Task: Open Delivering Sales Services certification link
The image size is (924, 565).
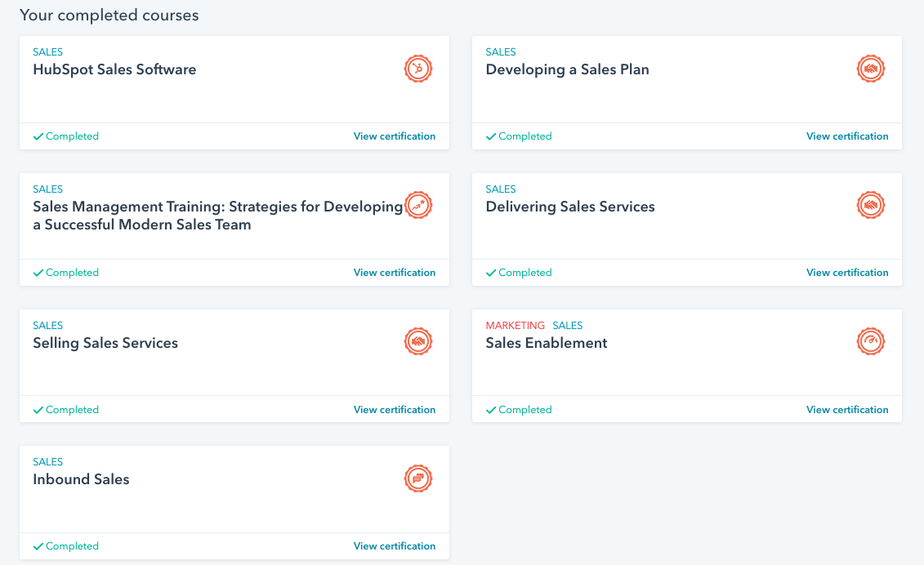Action: 847,273
